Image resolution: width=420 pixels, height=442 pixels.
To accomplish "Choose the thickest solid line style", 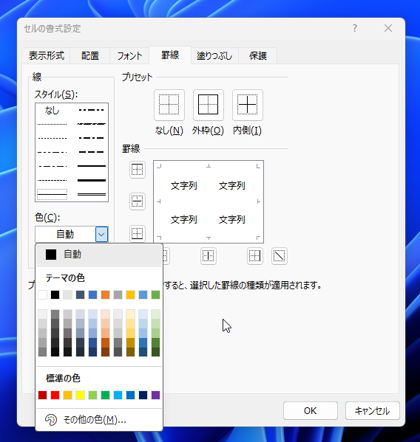I will coord(91,180).
